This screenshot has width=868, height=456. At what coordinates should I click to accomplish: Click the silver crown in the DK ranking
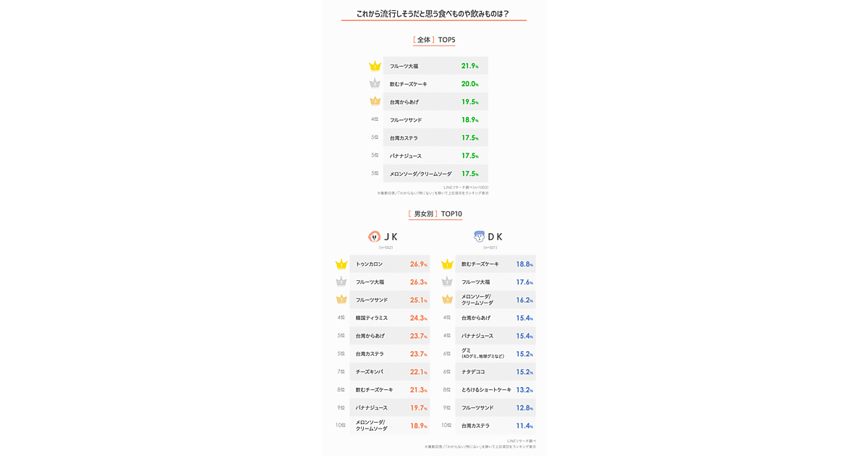pyautogui.click(x=447, y=282)
